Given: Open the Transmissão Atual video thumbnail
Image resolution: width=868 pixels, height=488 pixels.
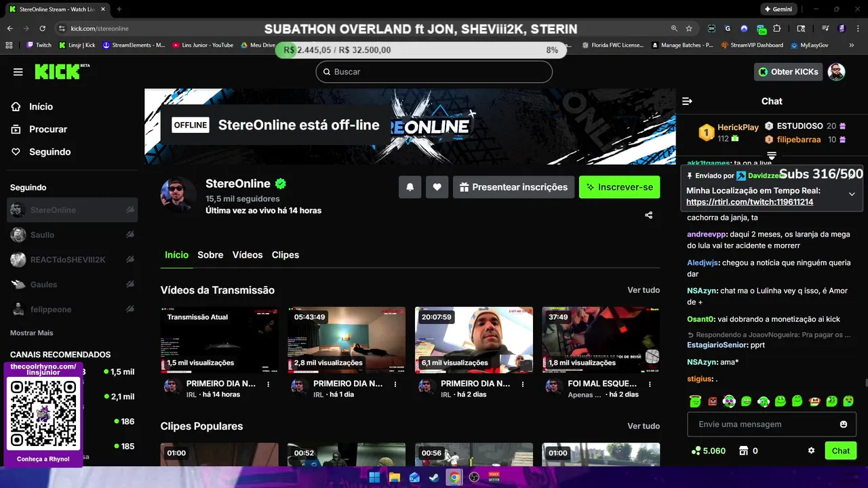Looking at the screenshot, I should 219,340.
